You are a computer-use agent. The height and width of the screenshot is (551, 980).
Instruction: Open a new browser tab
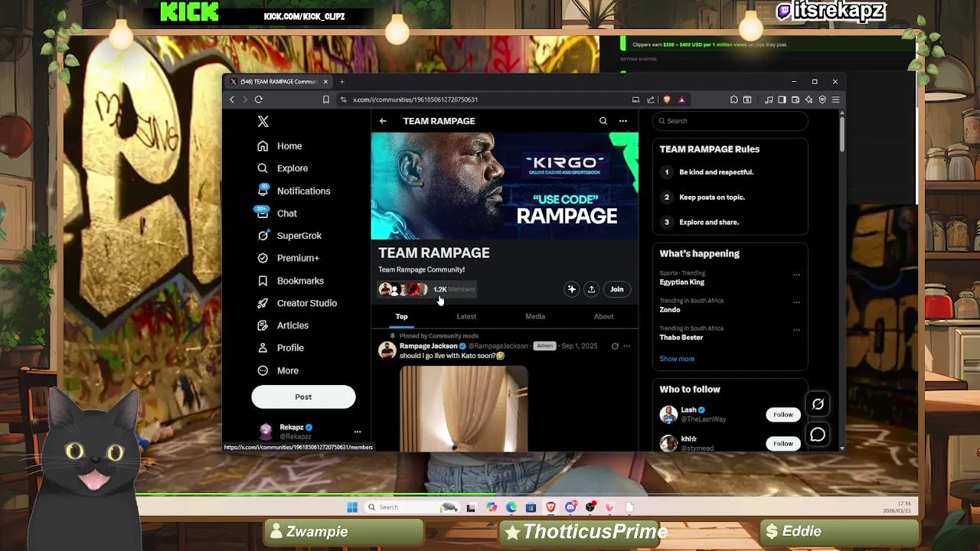pos(342,82)
